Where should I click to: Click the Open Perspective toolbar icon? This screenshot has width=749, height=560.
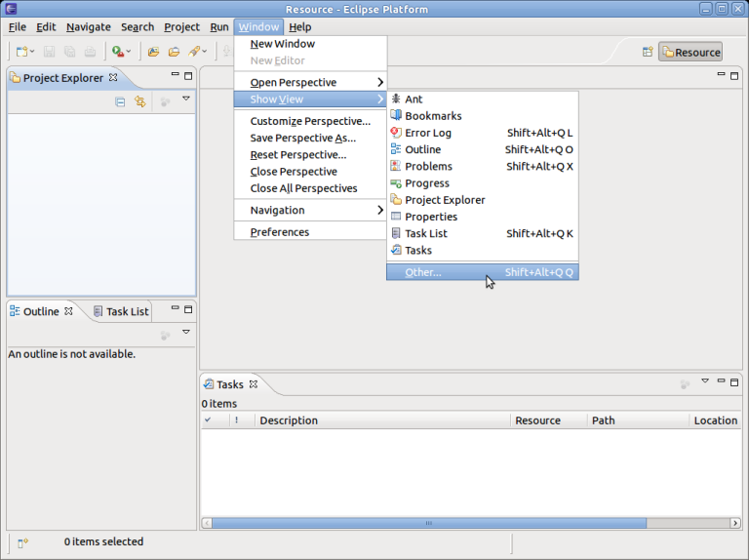648,52
